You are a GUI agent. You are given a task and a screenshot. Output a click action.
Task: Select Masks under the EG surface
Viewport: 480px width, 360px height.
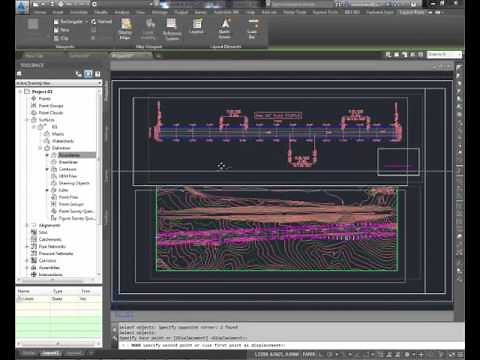click(x=58, y=134)
